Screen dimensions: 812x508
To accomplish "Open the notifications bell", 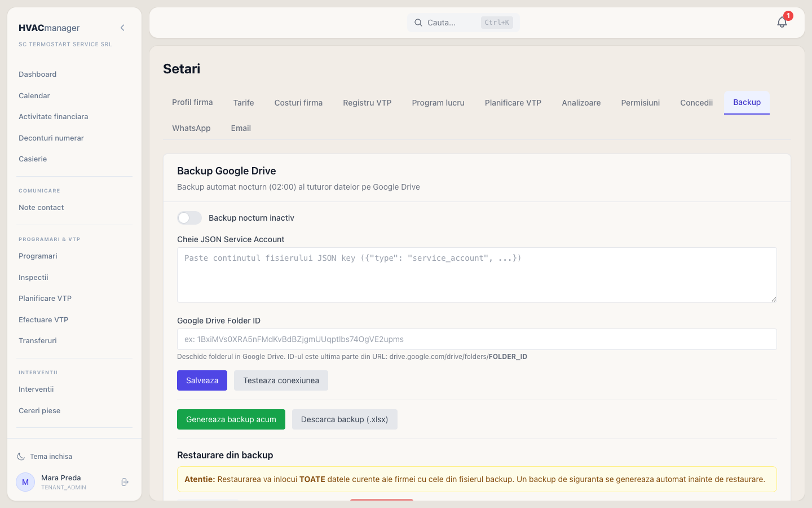I will click(x=782, y=22).
